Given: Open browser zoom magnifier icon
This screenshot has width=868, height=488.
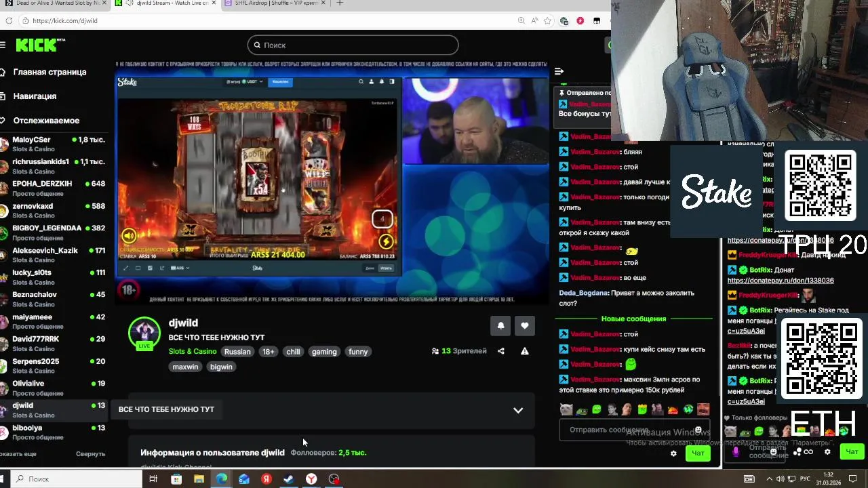Looking at the screenshot, I should pos(521,21).
